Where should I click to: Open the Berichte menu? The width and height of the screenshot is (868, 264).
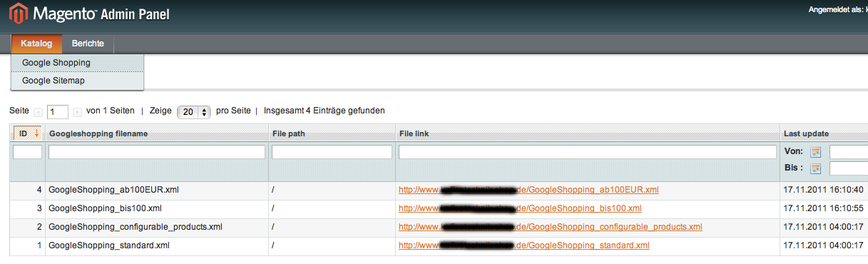click(x=88, y=44)
